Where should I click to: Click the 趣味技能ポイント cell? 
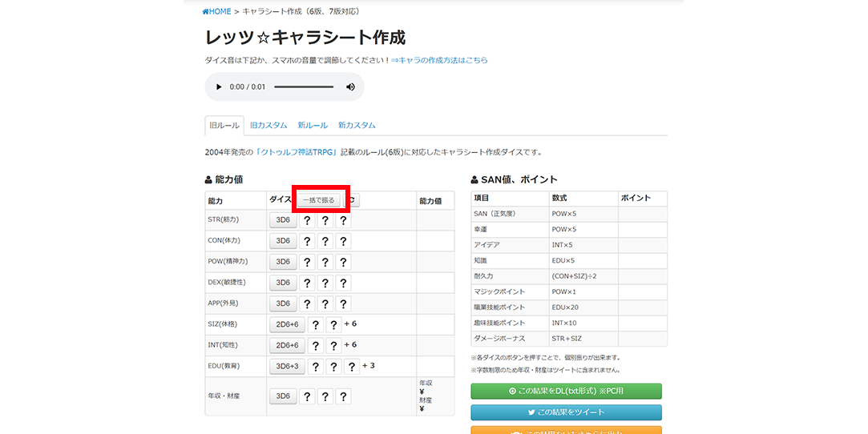coord(510,323)
